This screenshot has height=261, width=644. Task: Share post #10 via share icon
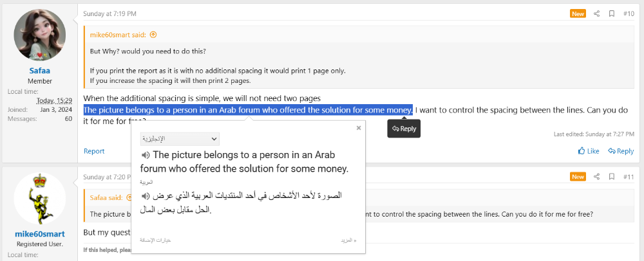pos(597,14)
